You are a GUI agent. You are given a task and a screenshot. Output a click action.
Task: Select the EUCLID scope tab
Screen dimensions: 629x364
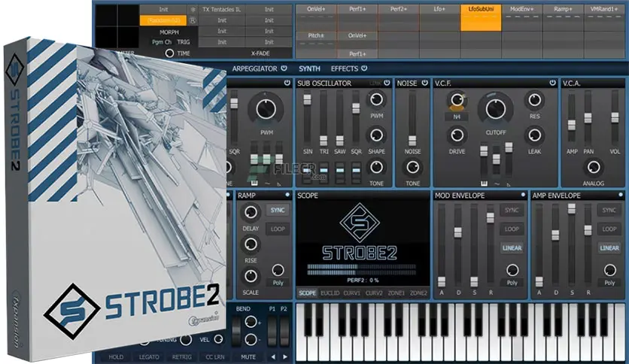tap(330, 293)
